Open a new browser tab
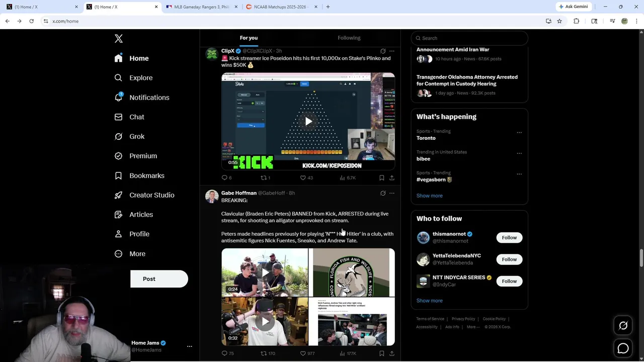The height and width of the screenshot is (362, 644). pos(328,7)
